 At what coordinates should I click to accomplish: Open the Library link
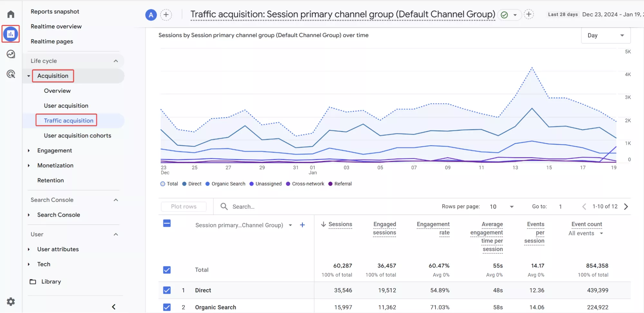tap(51, 281)
